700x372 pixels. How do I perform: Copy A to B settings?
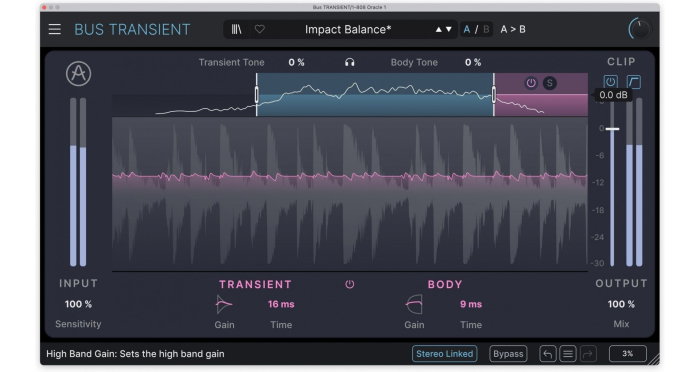[x=513, y=29]
